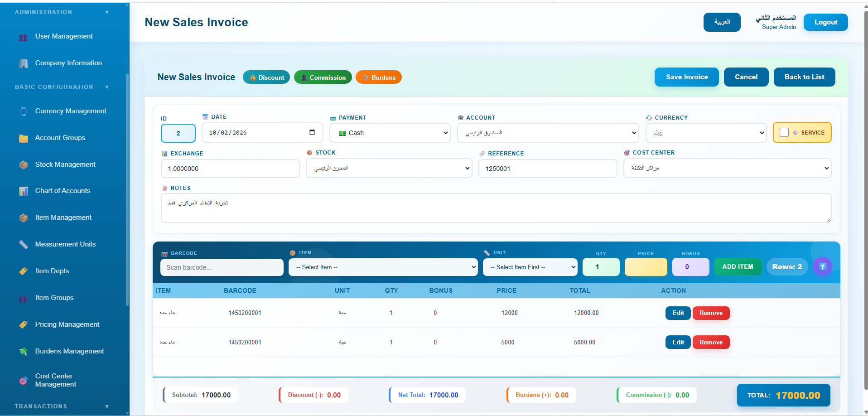Screen dimensions: 868x416
Task: Click the Cost Center Management target icon
Action: [24, 381]
